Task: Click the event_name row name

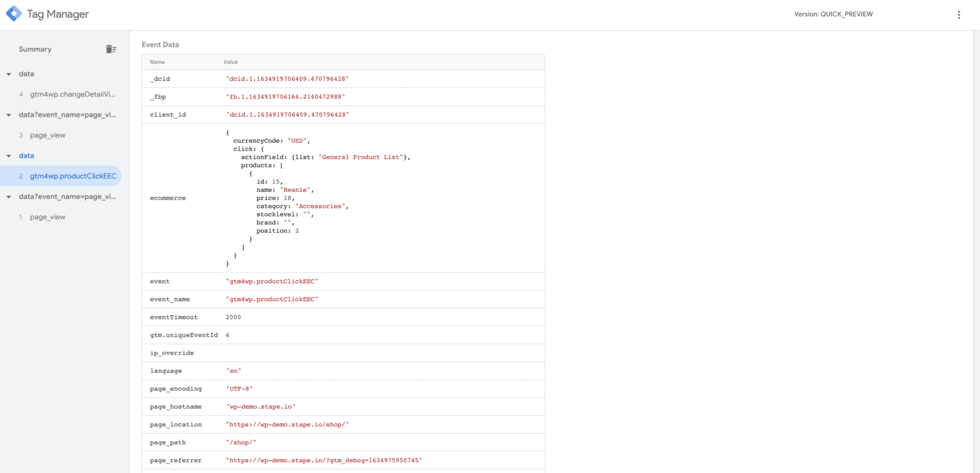Action: [x=170, y=299]
